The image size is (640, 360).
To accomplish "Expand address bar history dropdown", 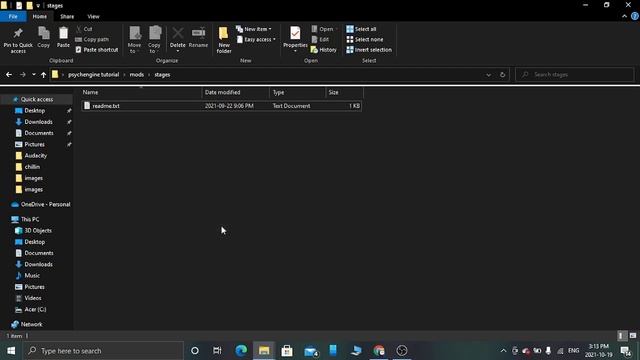I will click(x=488, y=75).
